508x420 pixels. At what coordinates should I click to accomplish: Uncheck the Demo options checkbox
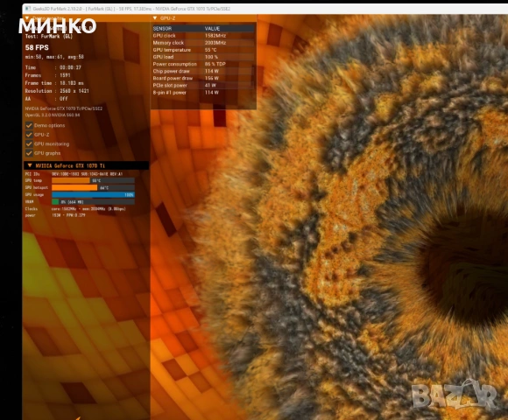coord(29,125)
